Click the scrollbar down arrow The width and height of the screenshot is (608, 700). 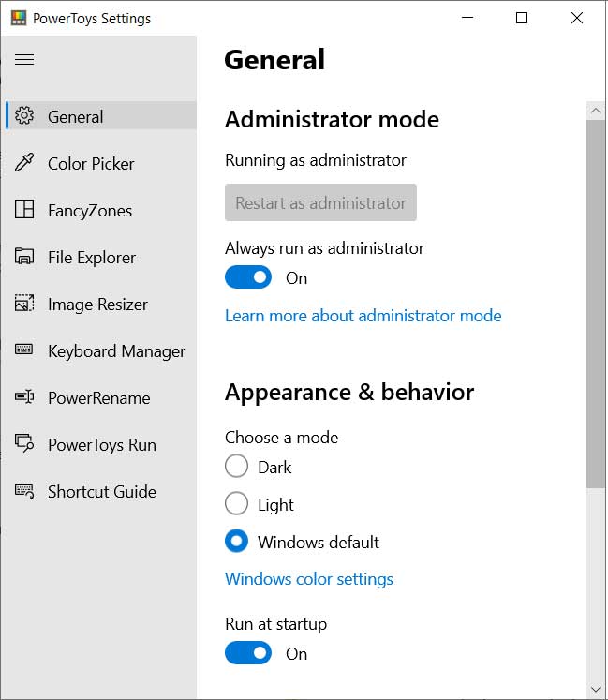[596, 690]
